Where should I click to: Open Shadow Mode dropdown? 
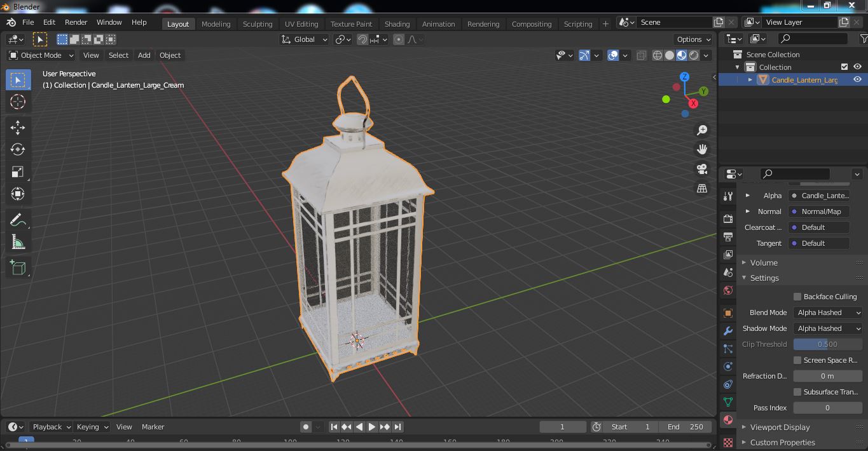(828, 328)
